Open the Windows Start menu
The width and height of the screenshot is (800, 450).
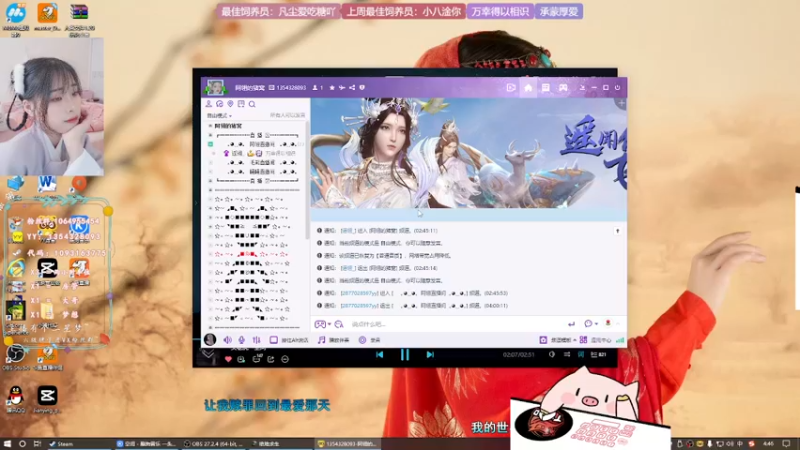coord(7,444)
